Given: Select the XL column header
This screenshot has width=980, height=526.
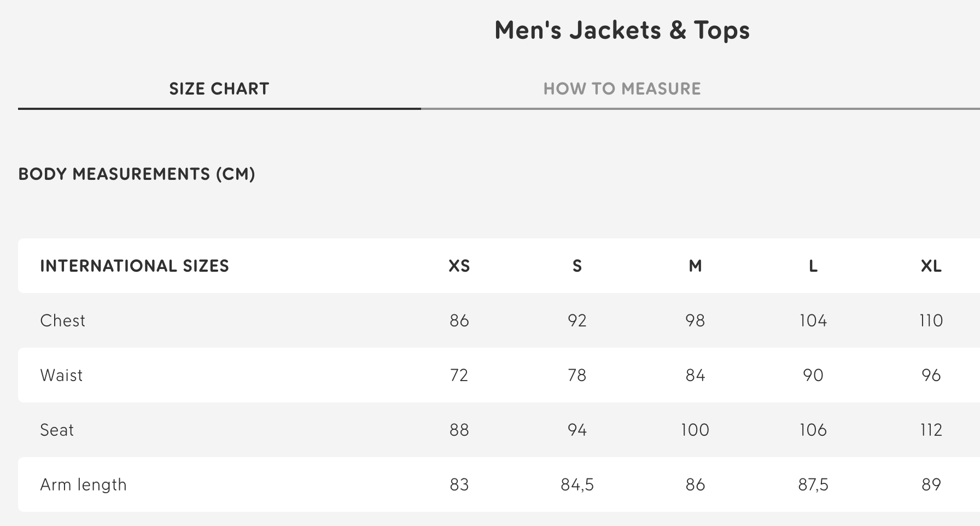Looking at the screenshot, I should click(x=932, y=266).
